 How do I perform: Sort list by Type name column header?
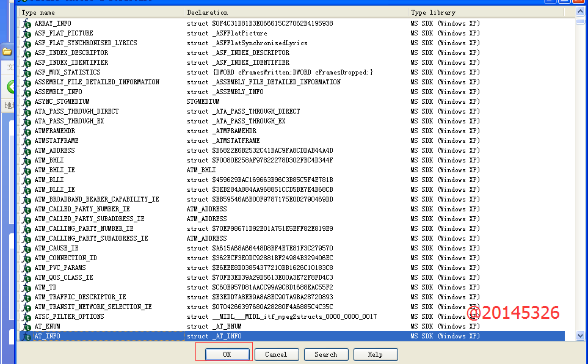[x=101, y=12]
